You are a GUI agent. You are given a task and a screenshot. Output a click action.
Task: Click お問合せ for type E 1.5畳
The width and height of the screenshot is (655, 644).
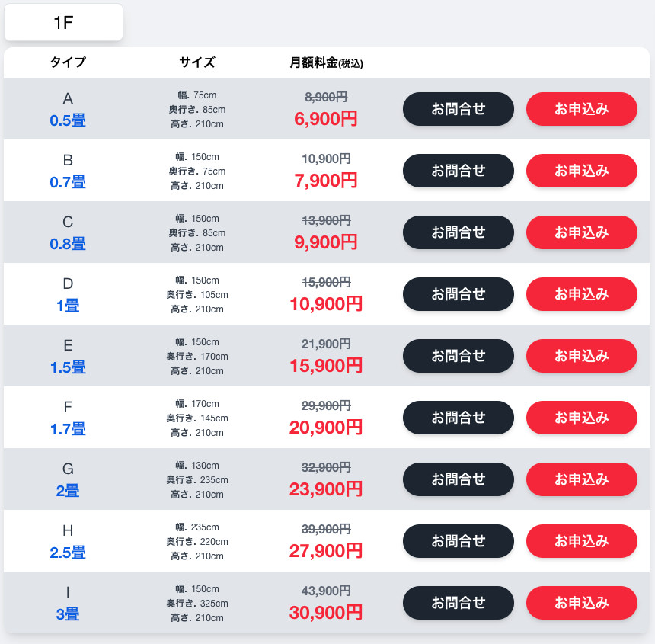[458, 355]
